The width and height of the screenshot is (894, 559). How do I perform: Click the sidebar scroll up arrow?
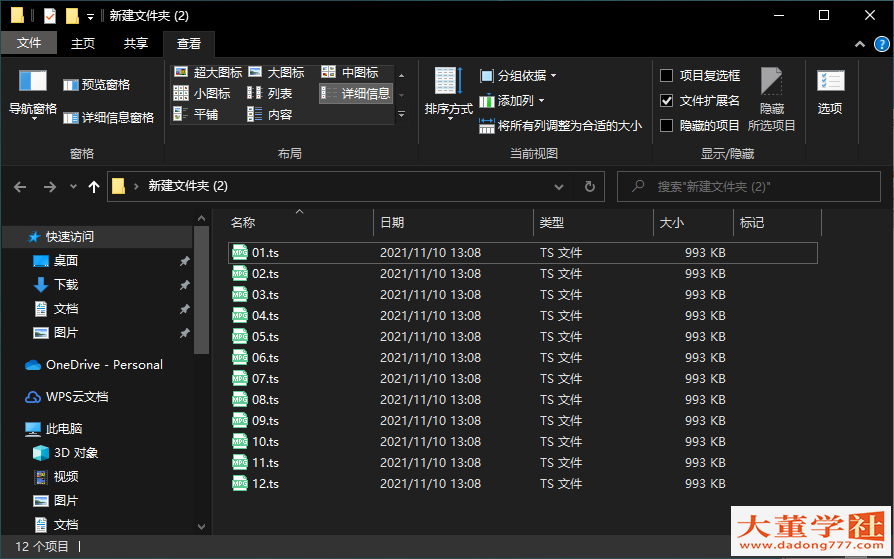201,218
